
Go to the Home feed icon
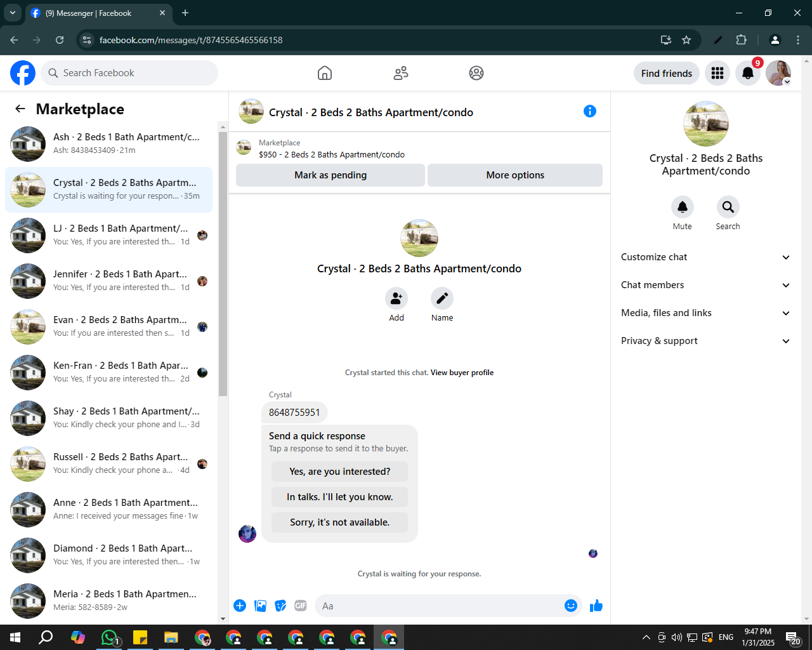click(x=325, y=73)
